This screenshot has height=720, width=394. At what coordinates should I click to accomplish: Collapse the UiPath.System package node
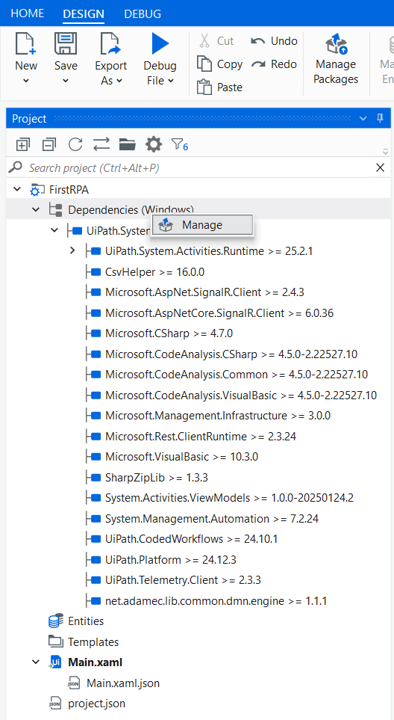click(54, 231)
